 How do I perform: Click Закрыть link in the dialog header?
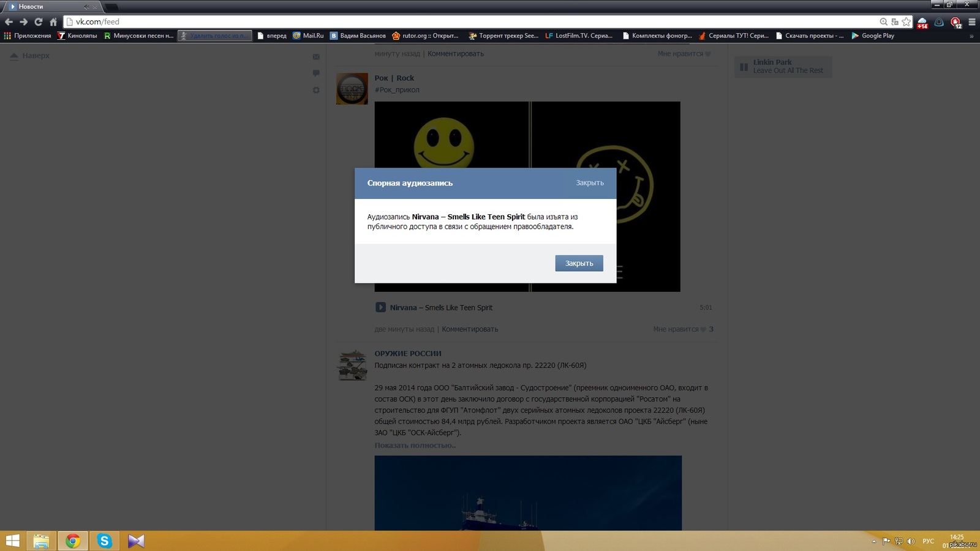coord(590,183)
